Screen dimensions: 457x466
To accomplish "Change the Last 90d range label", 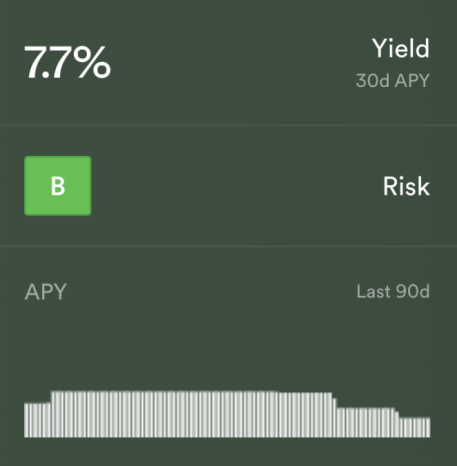I will pos(393,291).
